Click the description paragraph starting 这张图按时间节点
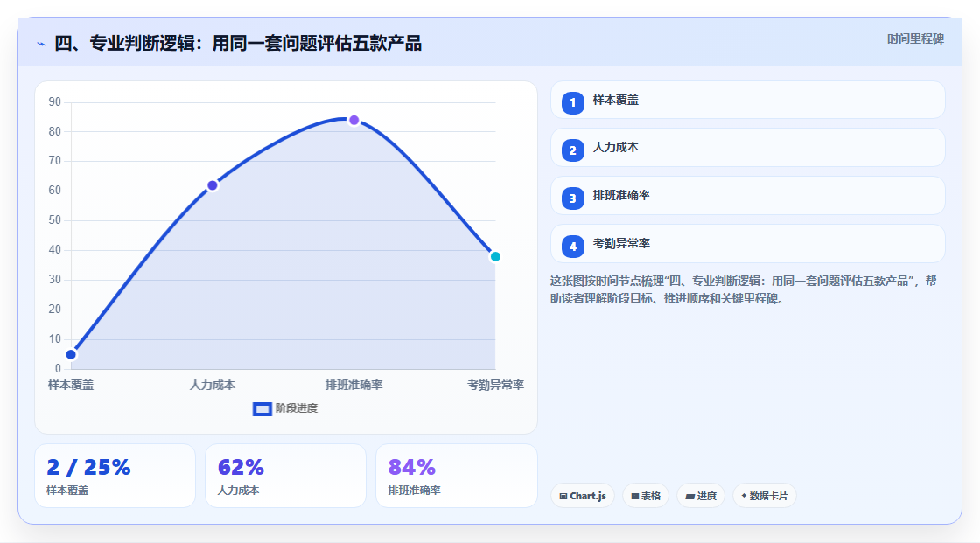980x543 pixels. point(743,290)
